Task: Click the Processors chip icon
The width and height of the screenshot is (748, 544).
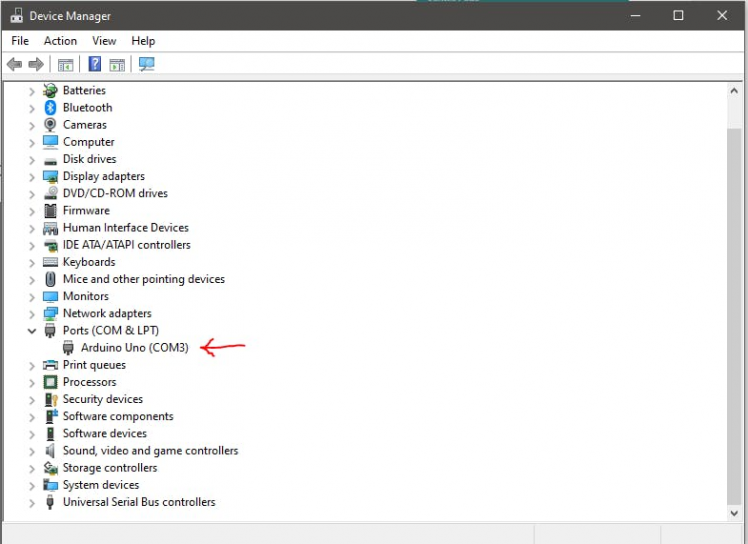Action: pyautogui.click(x=50, y=382)
